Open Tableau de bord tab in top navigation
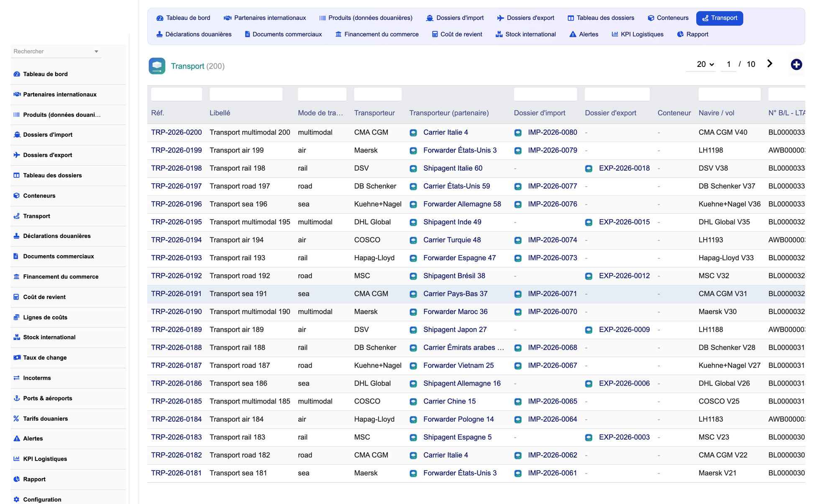814x504 pixels. (183, 18)
